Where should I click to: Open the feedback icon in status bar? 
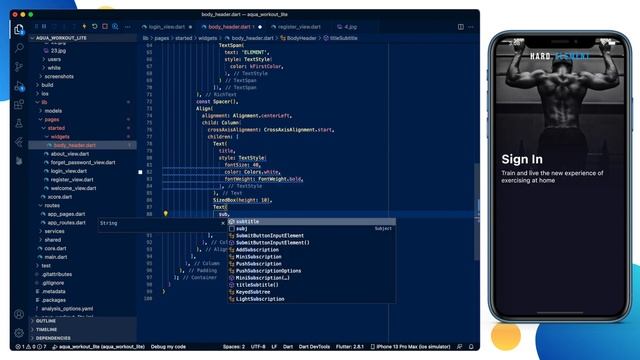(460, 347)
